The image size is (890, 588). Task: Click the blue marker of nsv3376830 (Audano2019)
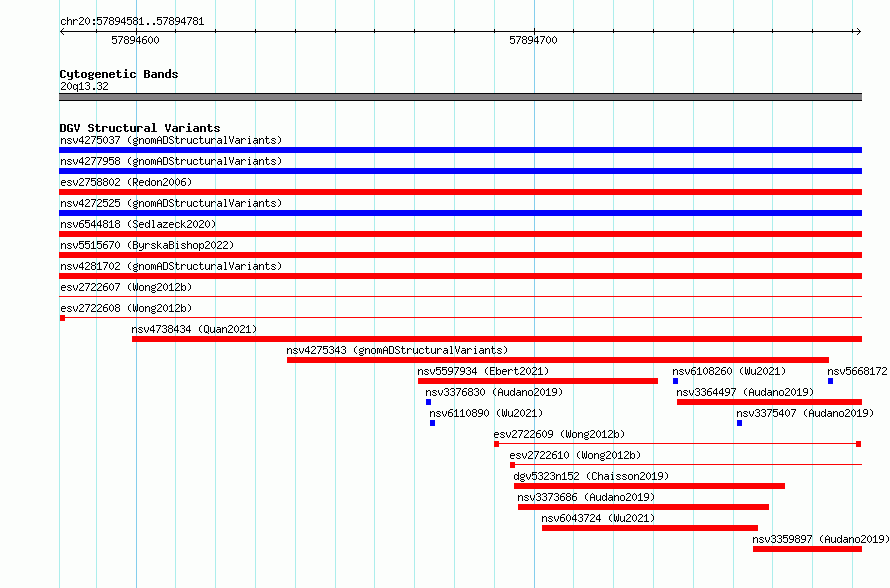click(x=429, y=402)
